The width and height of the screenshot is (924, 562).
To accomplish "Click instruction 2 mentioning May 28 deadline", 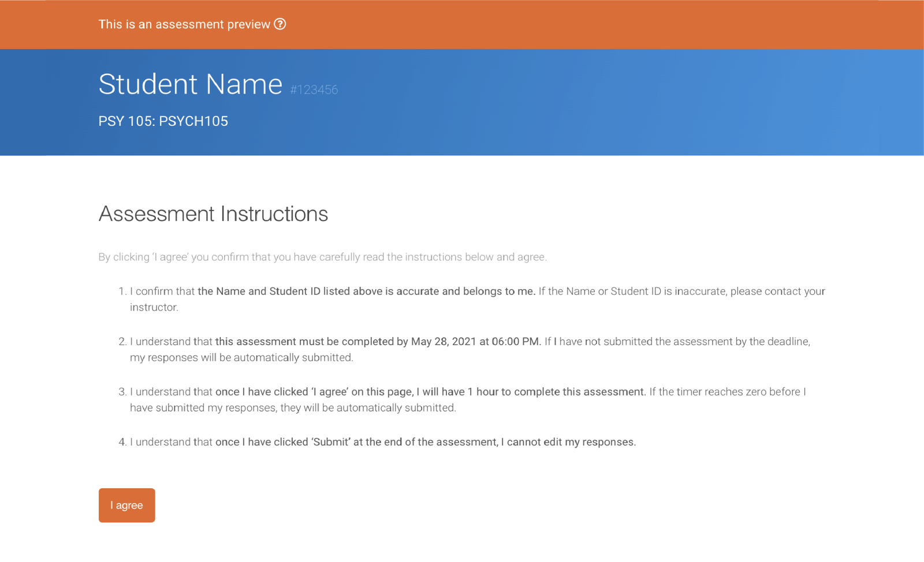I will [x=404, y=349].
